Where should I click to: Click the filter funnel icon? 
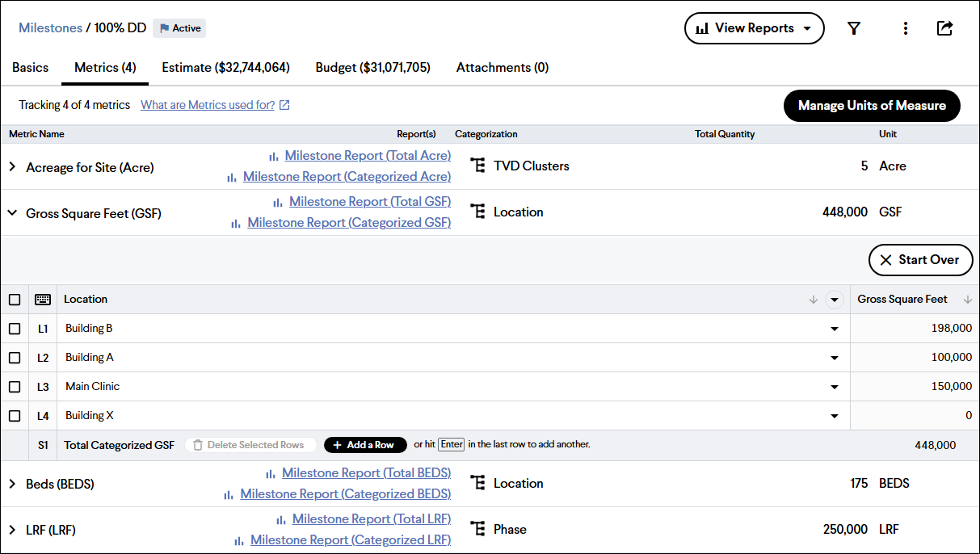(853, 28)
